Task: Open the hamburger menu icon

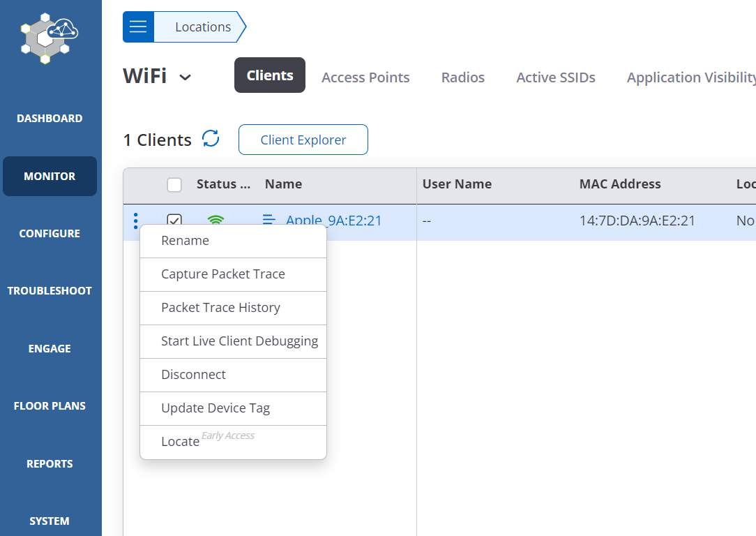Action: [137, 27]
